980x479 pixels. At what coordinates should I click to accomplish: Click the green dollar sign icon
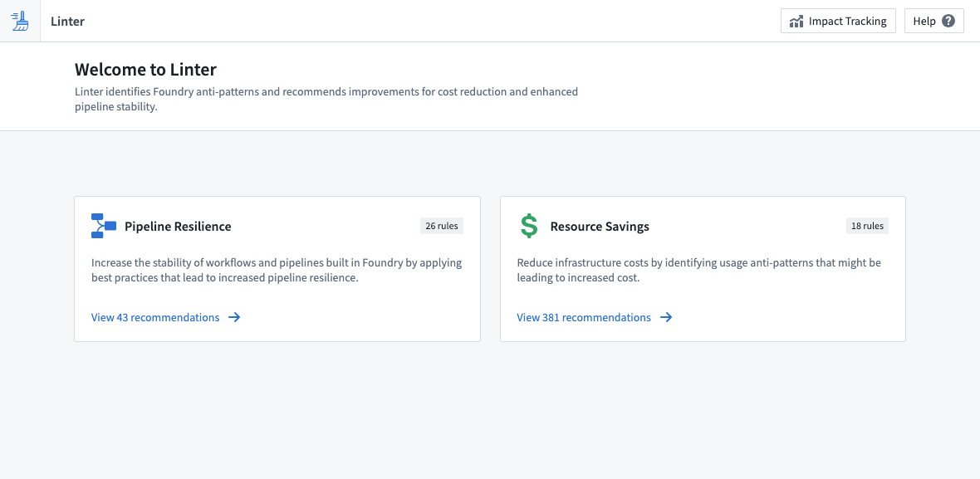pos(529,226)
